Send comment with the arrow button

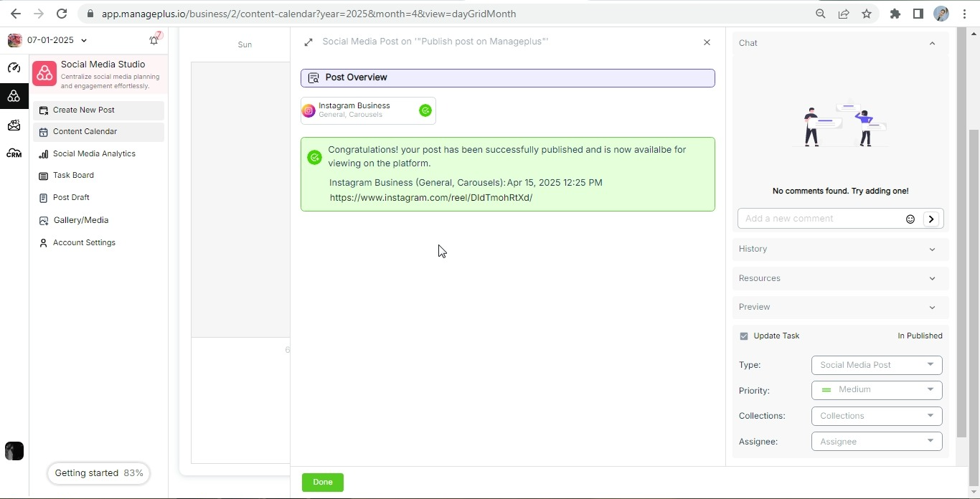[931, 219]
